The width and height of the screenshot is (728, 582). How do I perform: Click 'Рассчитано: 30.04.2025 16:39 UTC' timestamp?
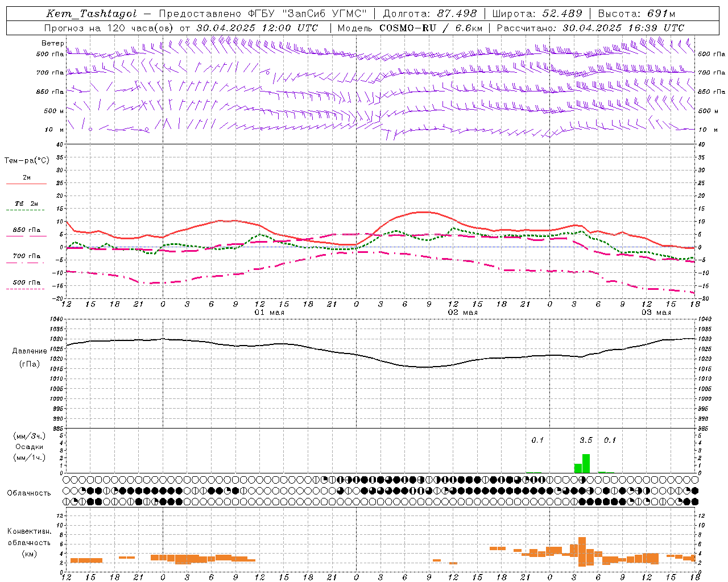(590, 28)
